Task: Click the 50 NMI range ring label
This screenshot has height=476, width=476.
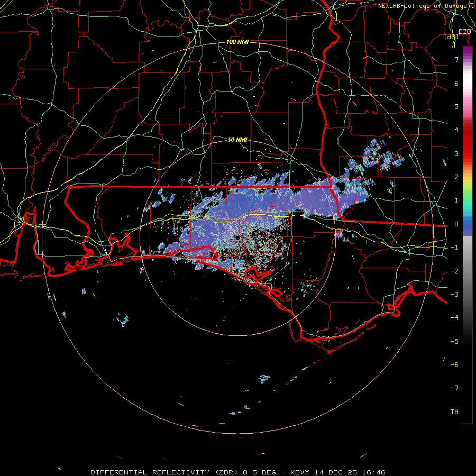Action: click(x=237, y=140)
